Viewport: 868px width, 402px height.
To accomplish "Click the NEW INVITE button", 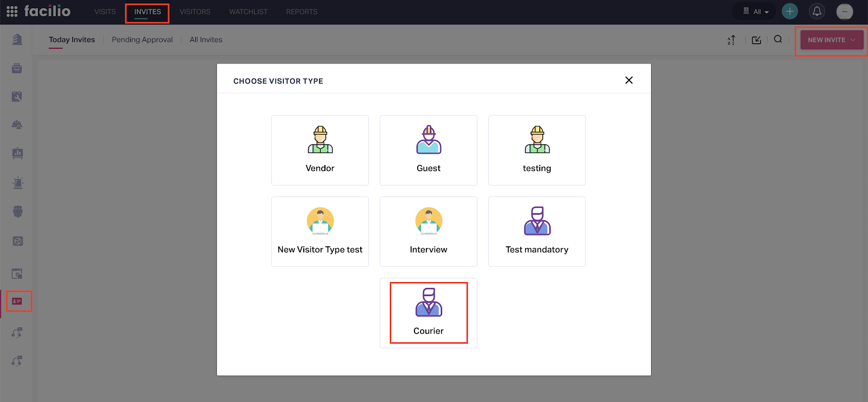I will 832,40.
